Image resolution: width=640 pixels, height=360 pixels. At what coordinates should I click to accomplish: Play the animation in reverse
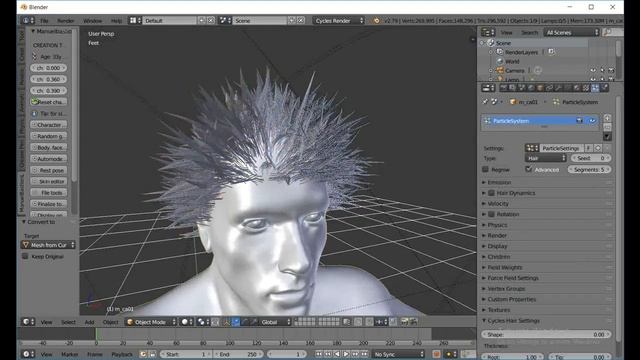pyautogui.click(x=337, y=354)
